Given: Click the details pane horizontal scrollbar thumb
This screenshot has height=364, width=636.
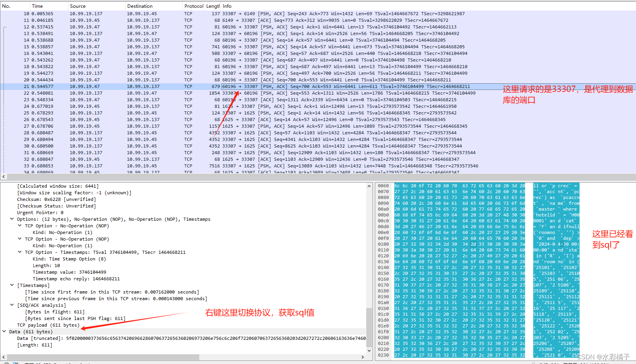Looking at the screenshot, I should point(103,357).
